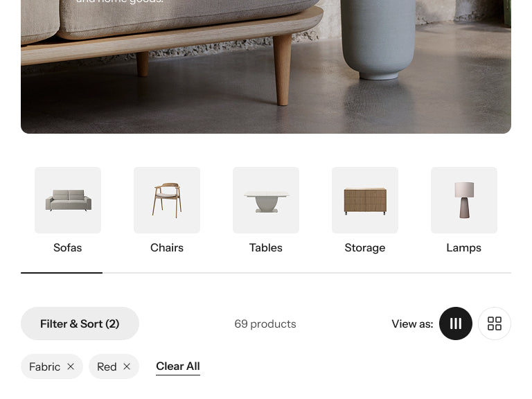Select the Chairs category image
This screenshot has height=399, width=532.
(167, 200)
